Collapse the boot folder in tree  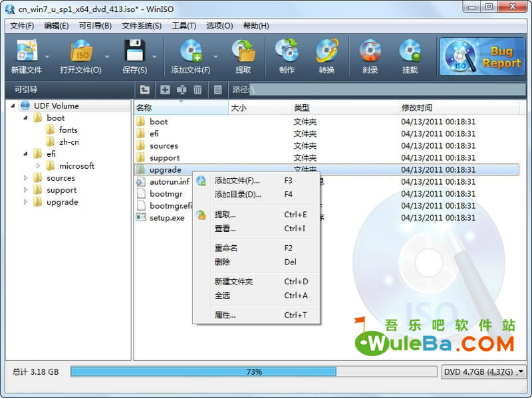click(x=25, y=118)
